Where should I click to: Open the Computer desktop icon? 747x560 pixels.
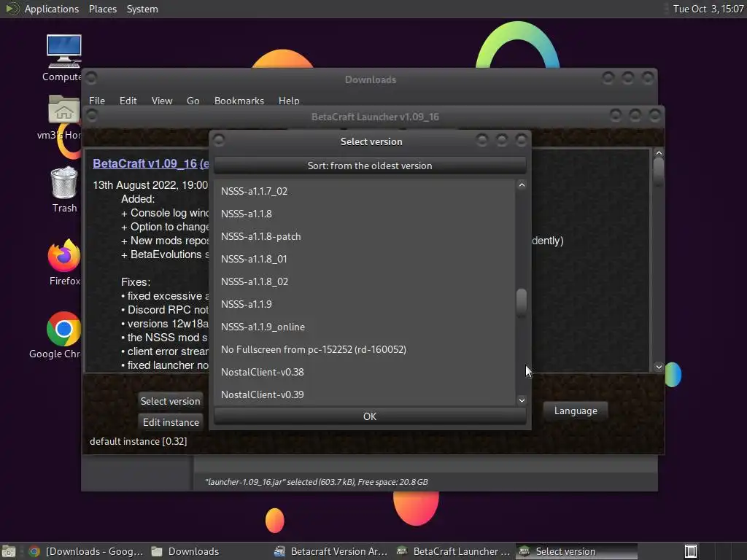(63, 57)
